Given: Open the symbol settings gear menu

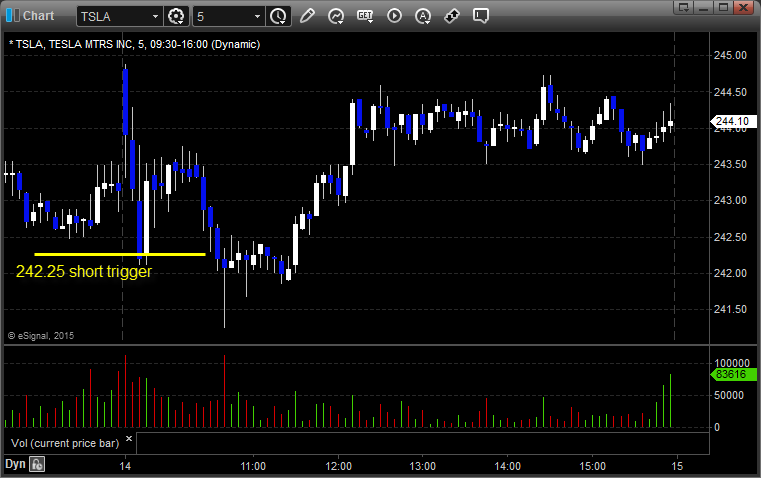Looking at the screenshot, I should [176, 16].
